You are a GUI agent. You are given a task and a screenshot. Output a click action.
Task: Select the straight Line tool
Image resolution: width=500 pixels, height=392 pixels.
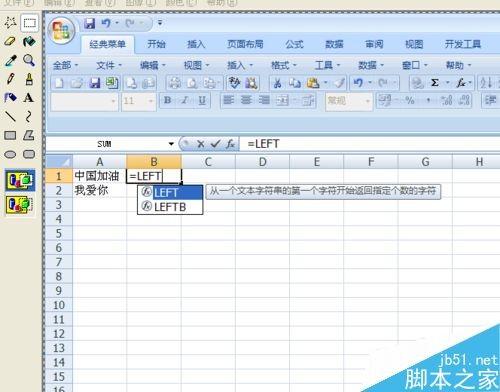11,117
